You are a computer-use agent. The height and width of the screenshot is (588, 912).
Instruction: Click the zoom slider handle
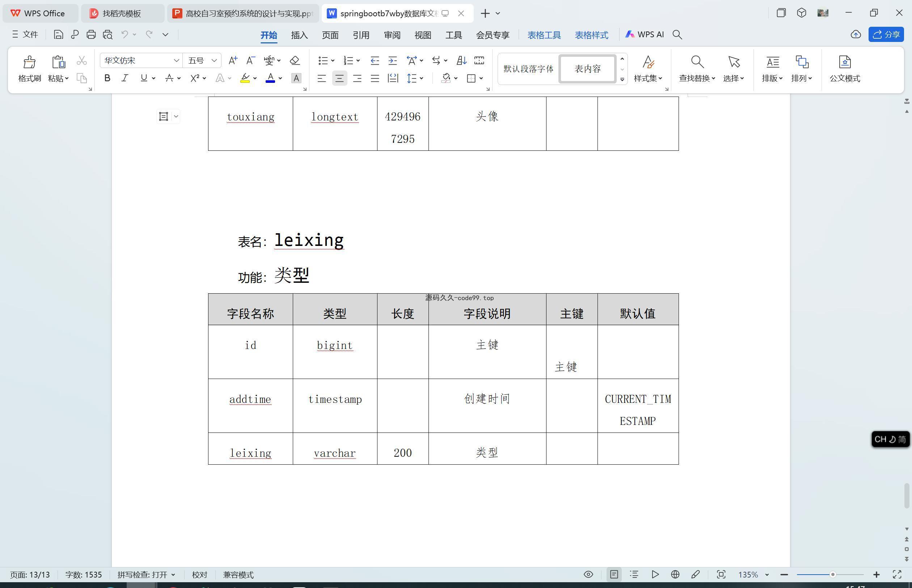pyautogui.click(x=832, y=575)
